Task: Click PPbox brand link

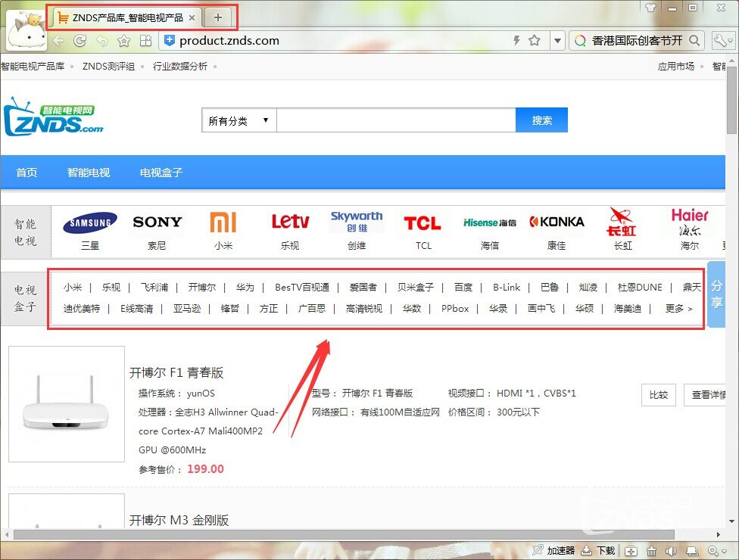Action: click(x=455, y=309)
